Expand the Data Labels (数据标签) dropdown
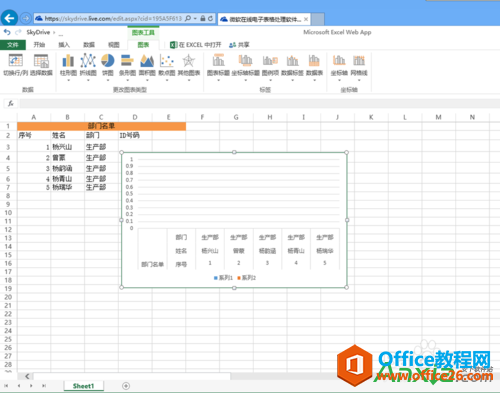The image size is (500, 393). pyautogui.click(x=292, y=80)
